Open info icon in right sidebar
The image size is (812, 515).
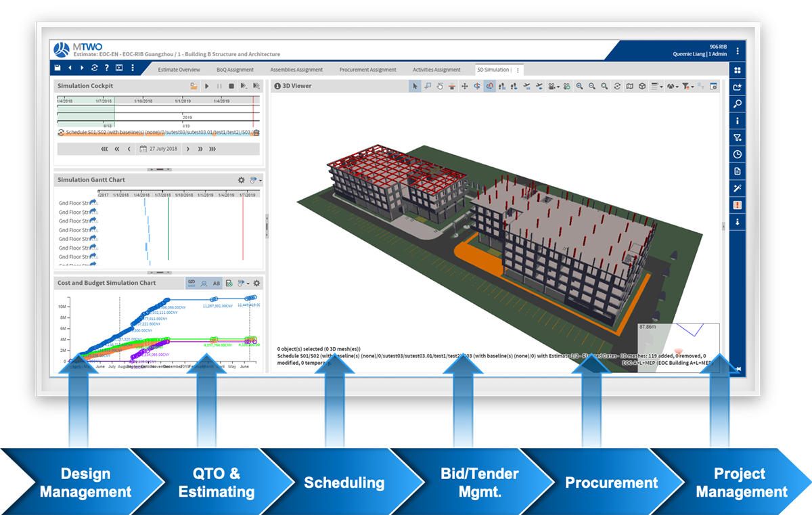pyautogui.click(x=738, y=120)
